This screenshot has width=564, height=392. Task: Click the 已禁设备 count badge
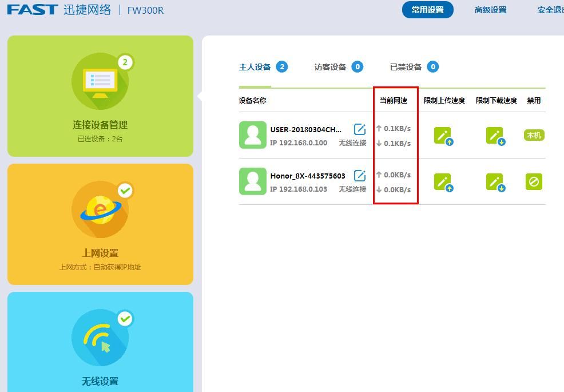(432, 66)
